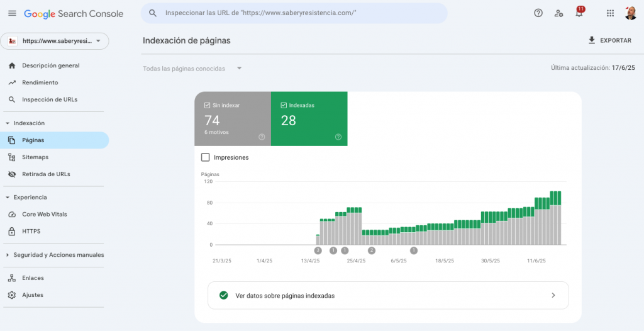Toggle the Indexadas checkbox
This screenshot has height=331, width=644.
tap(284, 105)
